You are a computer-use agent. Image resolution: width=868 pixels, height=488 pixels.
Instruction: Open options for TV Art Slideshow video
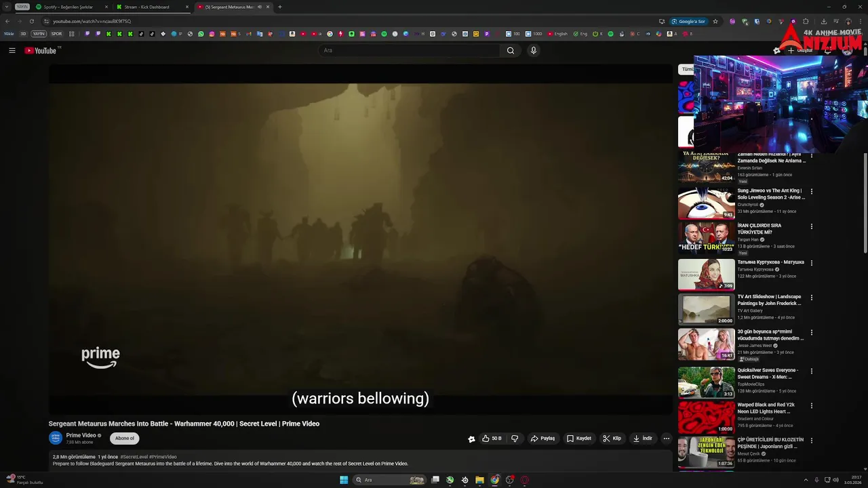(812, 298)
